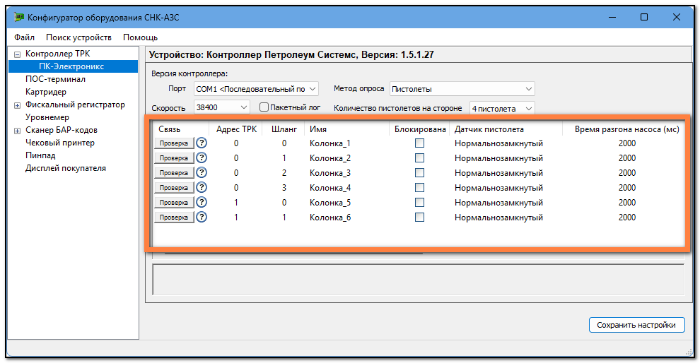Expand the Фискальный регистратор tree node
The height and width of the screenshot is (363, 700).
click(17, 105)
